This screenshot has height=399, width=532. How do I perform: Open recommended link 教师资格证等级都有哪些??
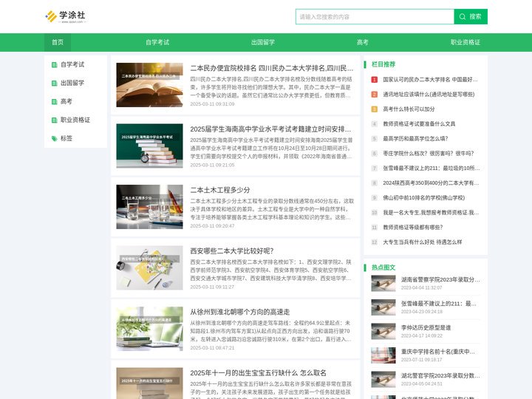[x=413, y=228]
